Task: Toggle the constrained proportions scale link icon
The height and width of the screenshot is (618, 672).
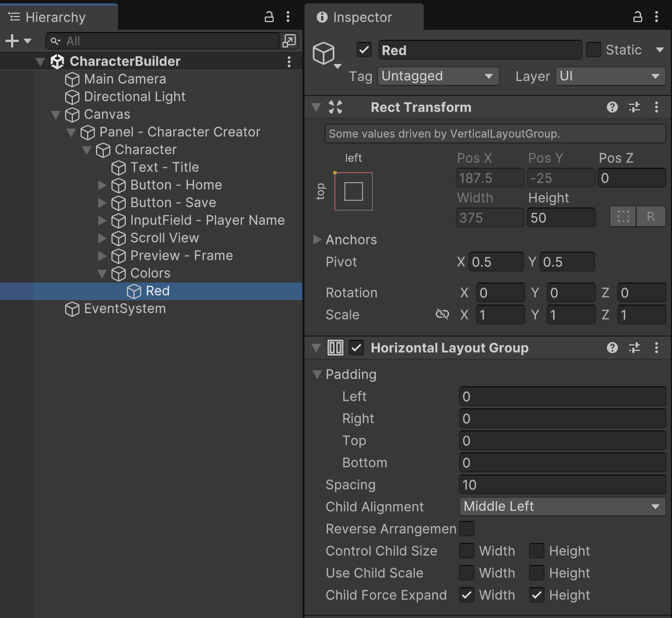Action: (x=442, y=315)
